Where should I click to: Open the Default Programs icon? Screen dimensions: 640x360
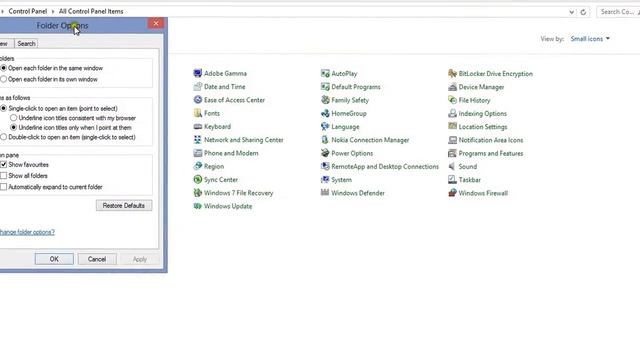[x=325, y=87]
